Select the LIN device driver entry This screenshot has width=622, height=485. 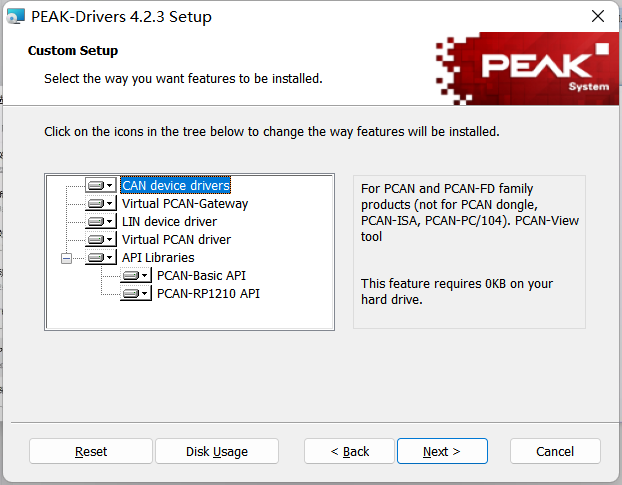pos(169,221)
